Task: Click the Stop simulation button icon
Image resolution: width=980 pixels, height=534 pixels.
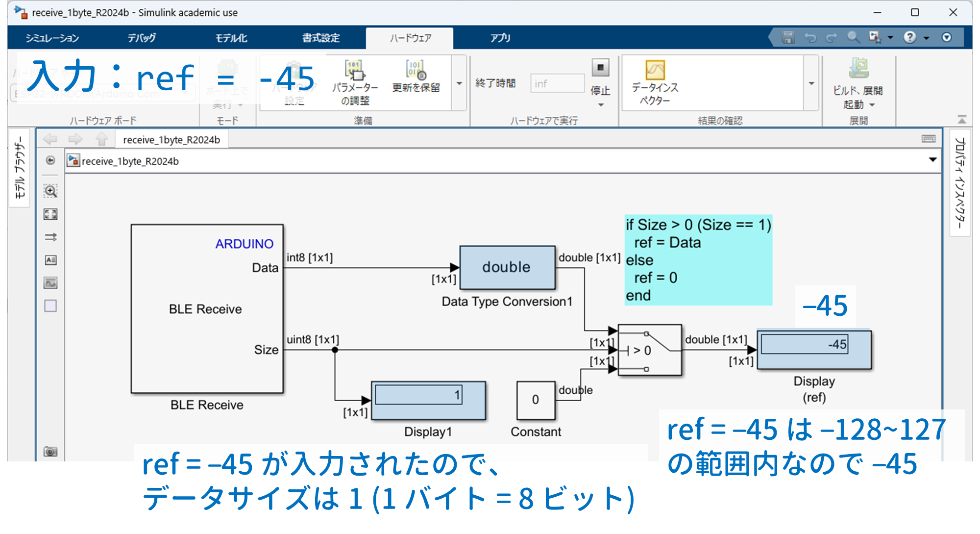Action: (600, 68)
